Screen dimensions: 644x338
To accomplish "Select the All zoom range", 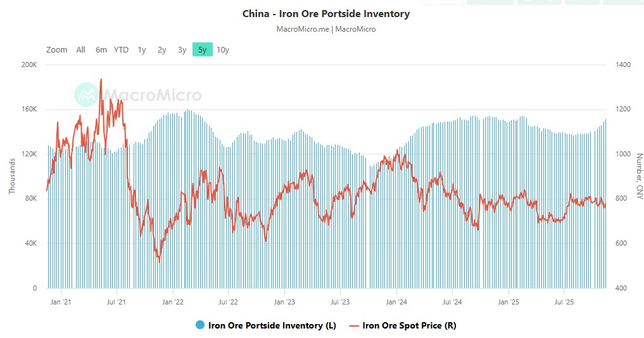I will point(80,50).
